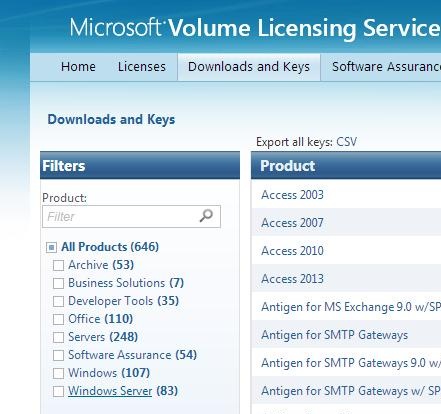Click the Microsoft Volume Licensing Service logo
441x414 pixels.
pos(255,28)
